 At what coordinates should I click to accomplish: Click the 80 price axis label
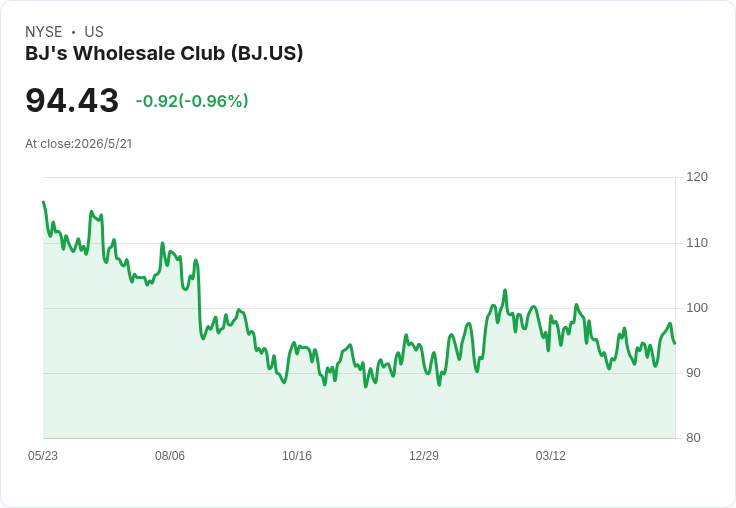tap(693, 438)
